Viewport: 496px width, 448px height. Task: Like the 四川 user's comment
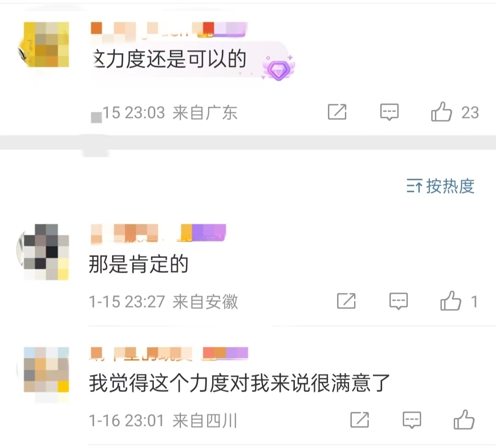coord(464,420)
